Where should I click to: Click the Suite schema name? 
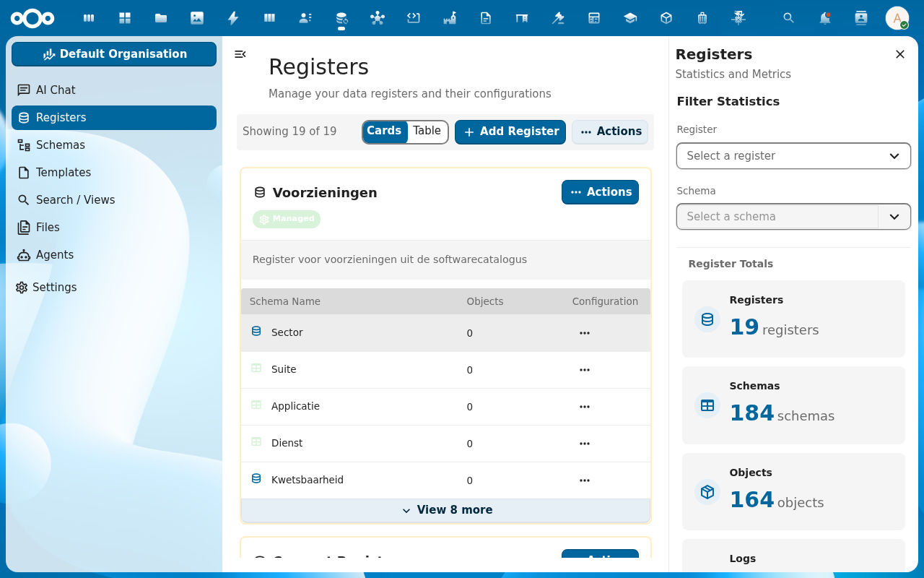[284, 369]
